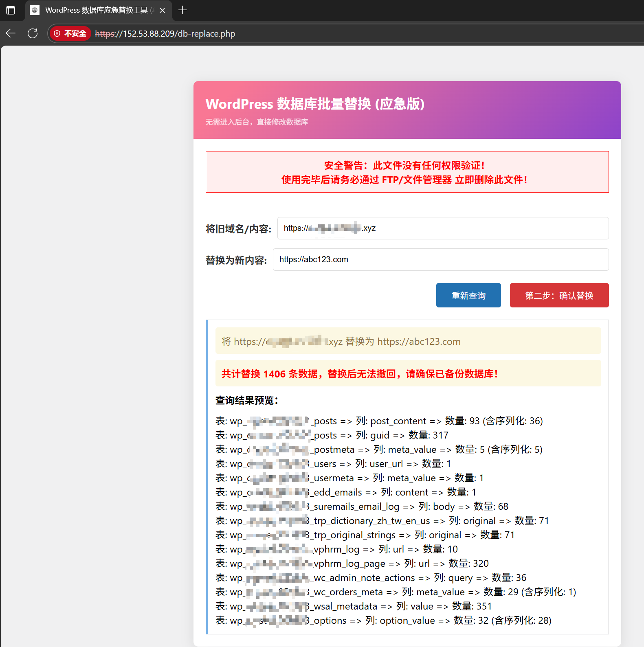Click the browser back arrow
This screenshot has height=647, width=644.
[x=11, y=33]
